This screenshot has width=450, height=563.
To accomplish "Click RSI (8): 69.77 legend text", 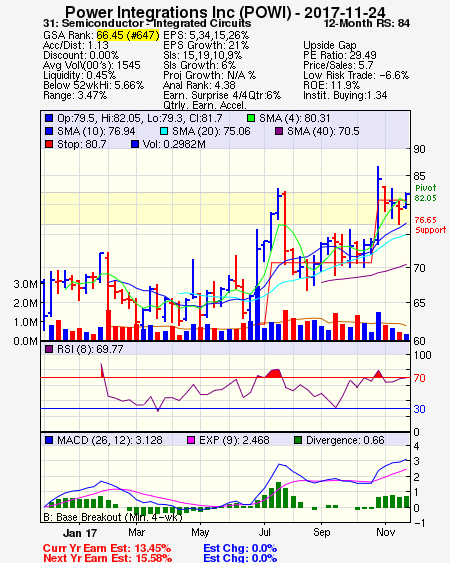I will click(90, 349).
